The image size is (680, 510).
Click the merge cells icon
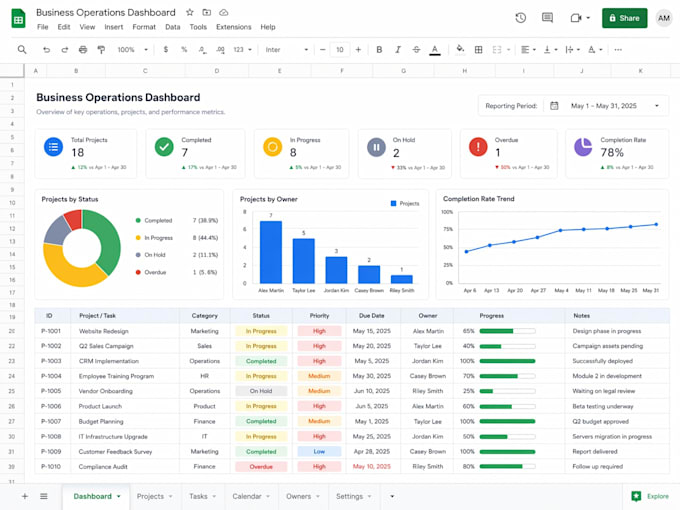[x=497, y=49]
